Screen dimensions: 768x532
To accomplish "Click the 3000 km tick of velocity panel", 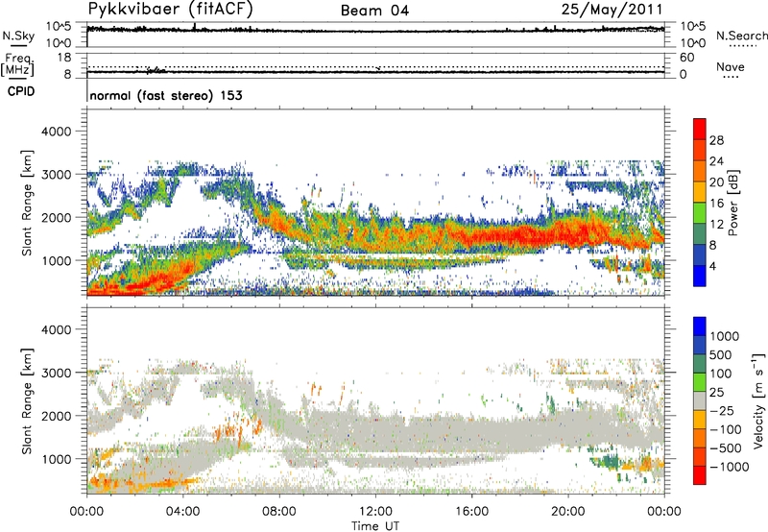I will click(57, 373).
